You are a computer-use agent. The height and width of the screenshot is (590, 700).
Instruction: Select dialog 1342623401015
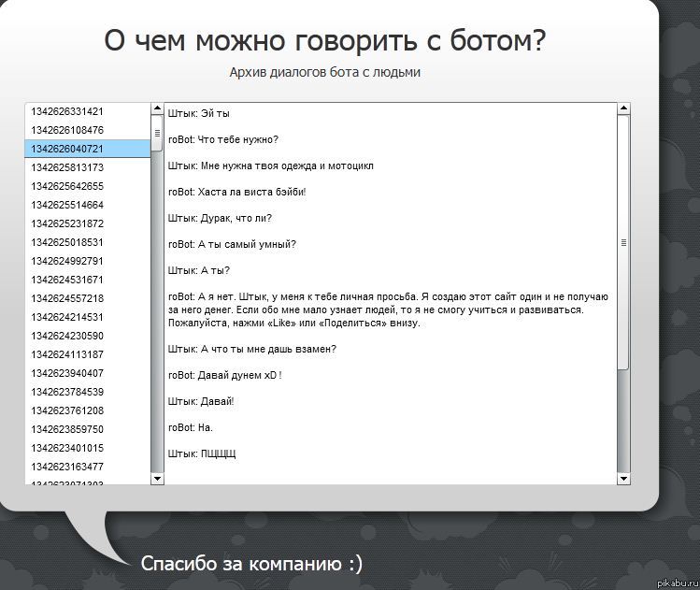pos(67,448)
